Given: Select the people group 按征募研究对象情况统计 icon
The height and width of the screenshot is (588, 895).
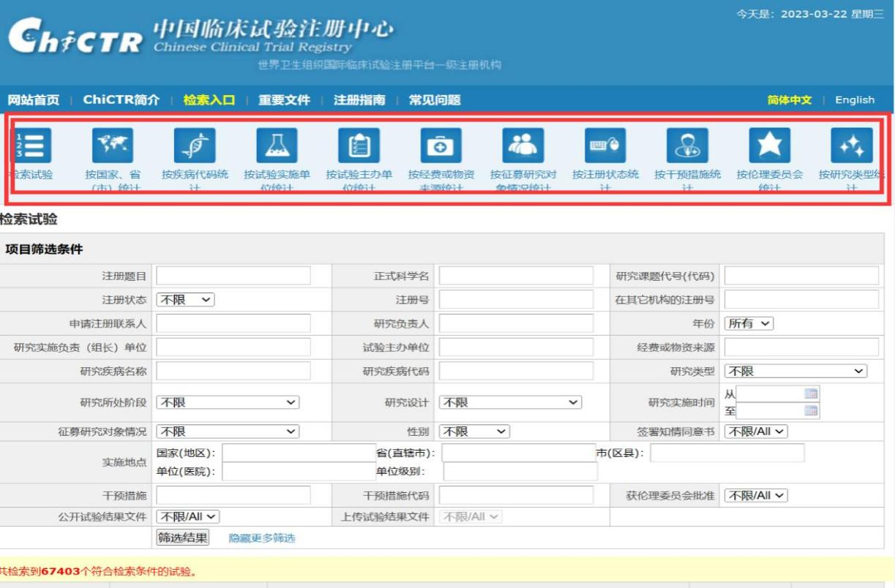Looking at the screenshot, I should click(523, 146).
